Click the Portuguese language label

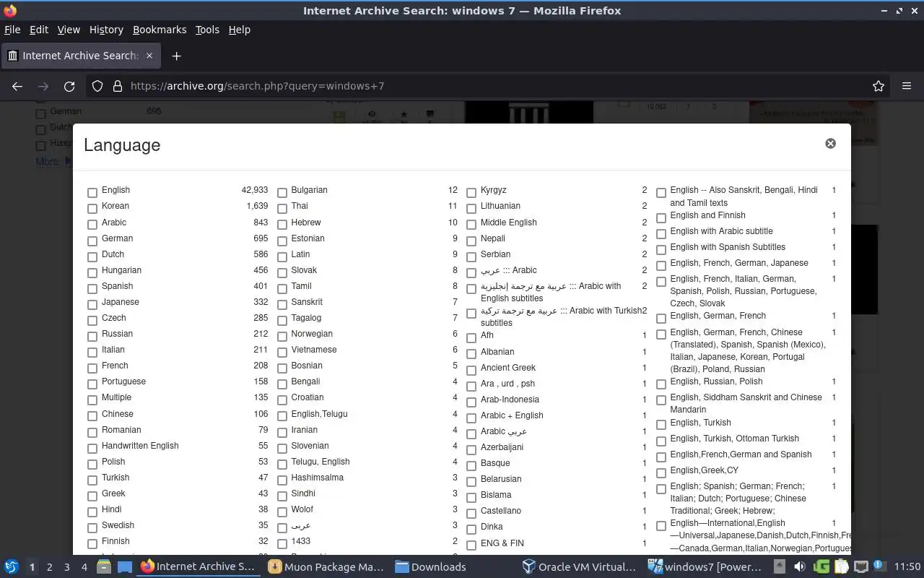pyautogui.click(x=123, y=381)
